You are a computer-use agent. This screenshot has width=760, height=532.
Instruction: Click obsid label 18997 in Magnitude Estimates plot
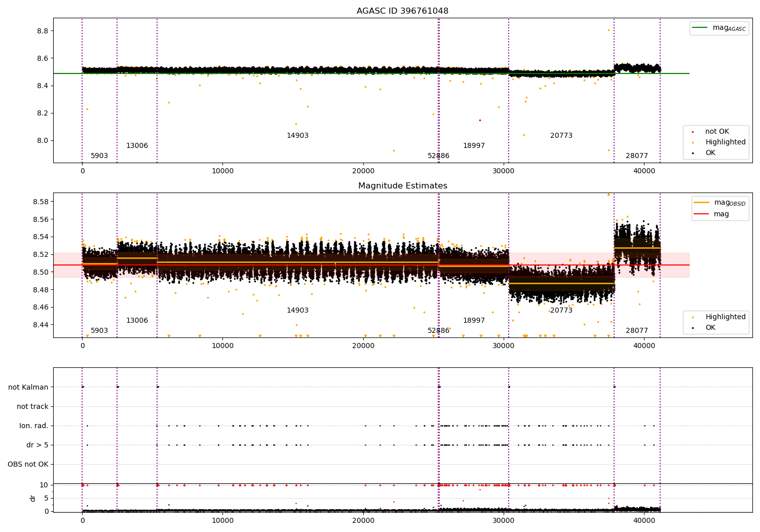click(474, 321)
